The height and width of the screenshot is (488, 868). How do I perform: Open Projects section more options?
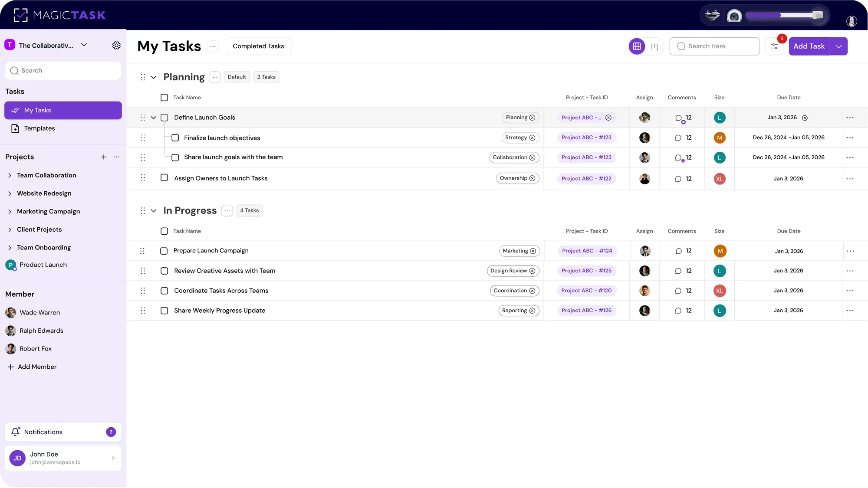[x=116, y=157]
